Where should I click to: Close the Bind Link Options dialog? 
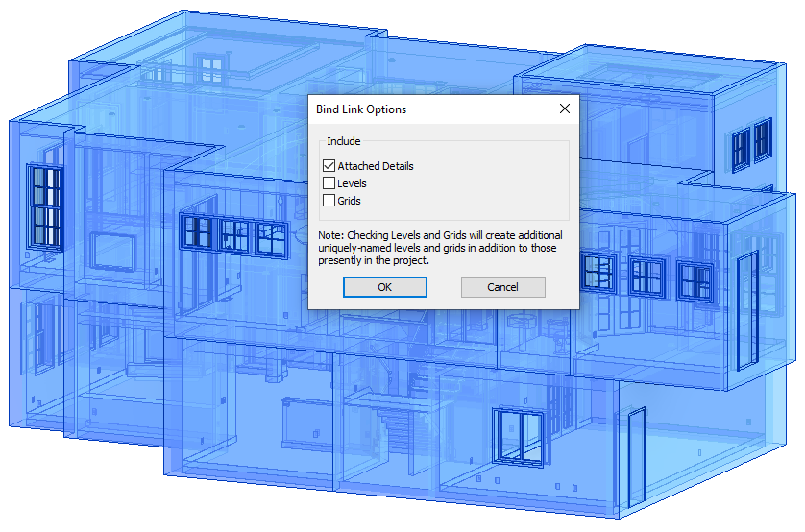[x=565, y=109]
